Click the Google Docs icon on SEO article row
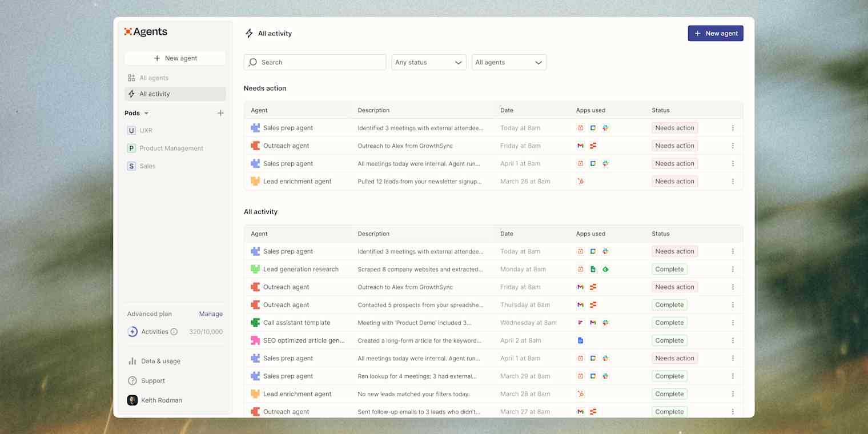 (580, 340)
